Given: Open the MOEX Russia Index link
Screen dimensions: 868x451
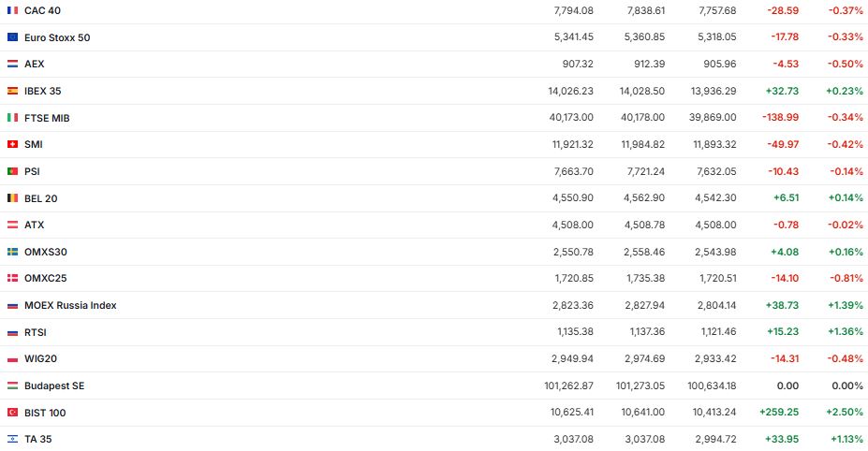Looking at the screenshot, I should click(x=70, y=306).
